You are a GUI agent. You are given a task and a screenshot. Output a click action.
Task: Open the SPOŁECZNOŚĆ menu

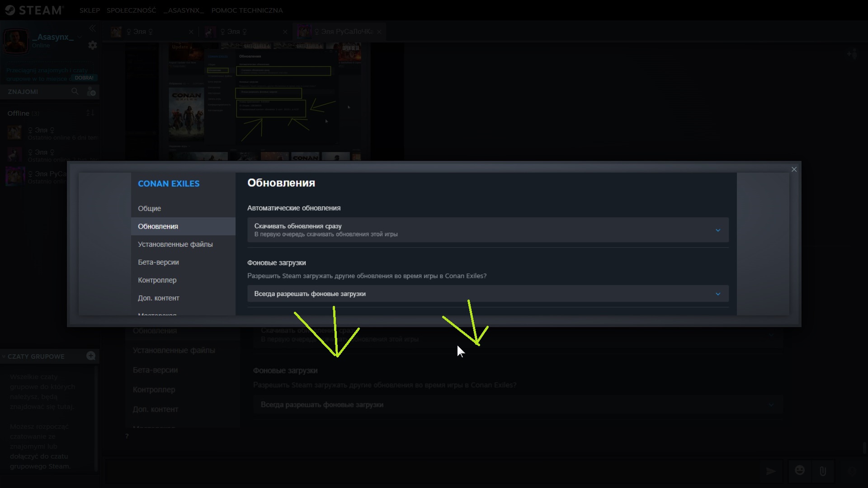(131, 10)
